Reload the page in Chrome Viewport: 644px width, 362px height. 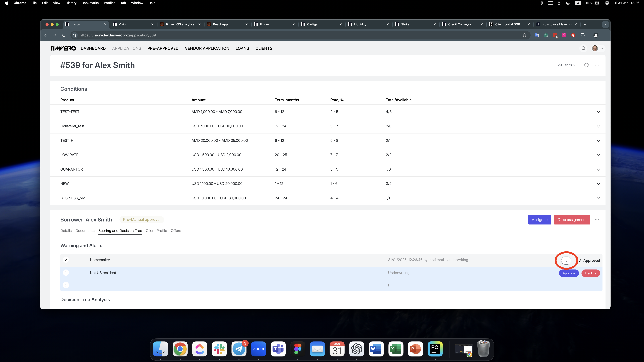(x=64, y=35)
